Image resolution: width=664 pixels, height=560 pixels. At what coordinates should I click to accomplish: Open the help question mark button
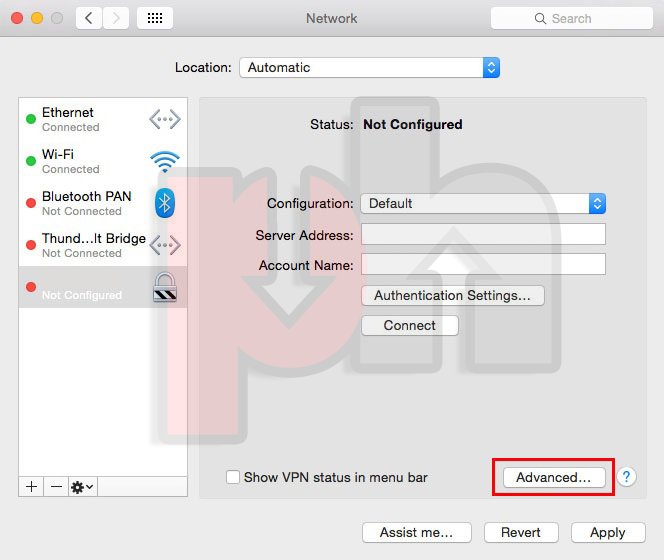[626, 477]
